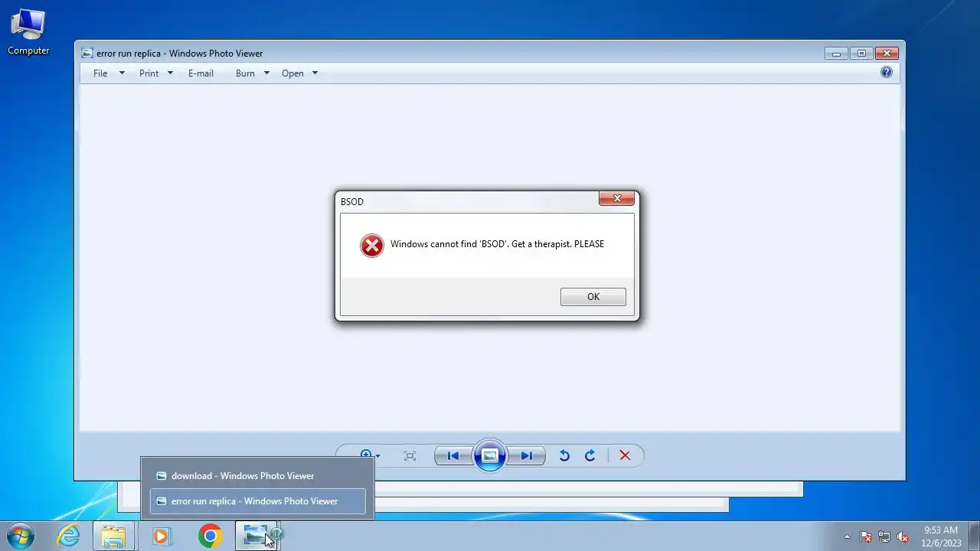Select error run replica window preview
This screenshot has width=980, height=551.
(257, 501)
